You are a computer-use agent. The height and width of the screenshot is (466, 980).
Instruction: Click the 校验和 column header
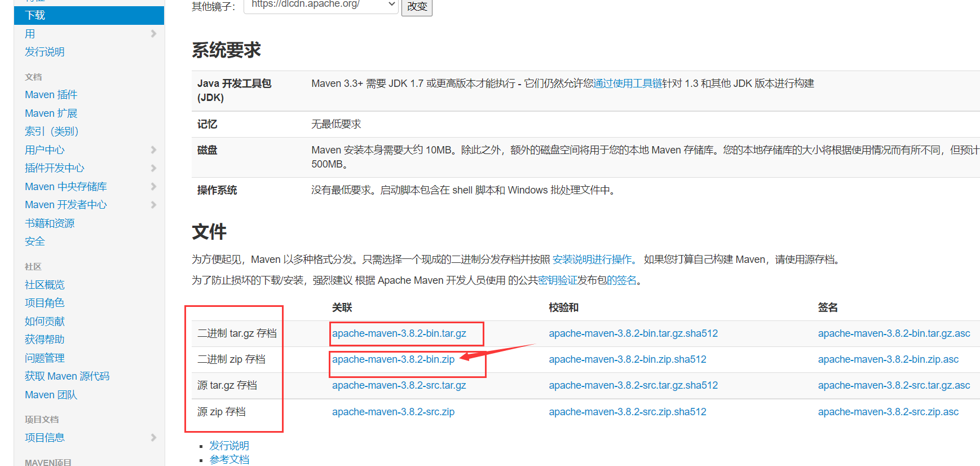[x=563, y=307]
